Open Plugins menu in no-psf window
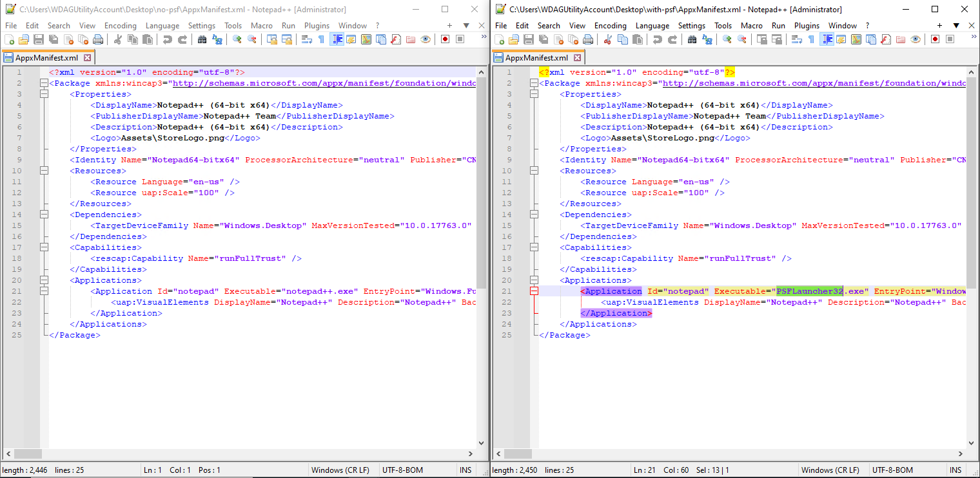 click(316, 26)
